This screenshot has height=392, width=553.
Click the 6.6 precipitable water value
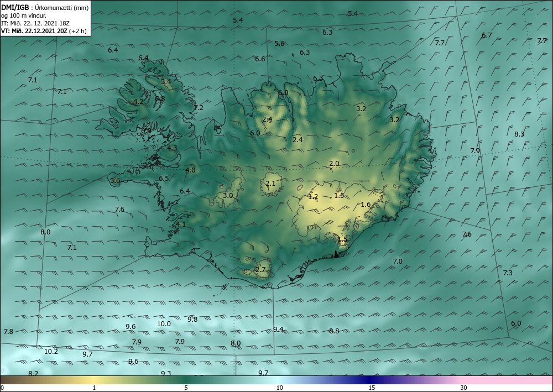(260, 59)
